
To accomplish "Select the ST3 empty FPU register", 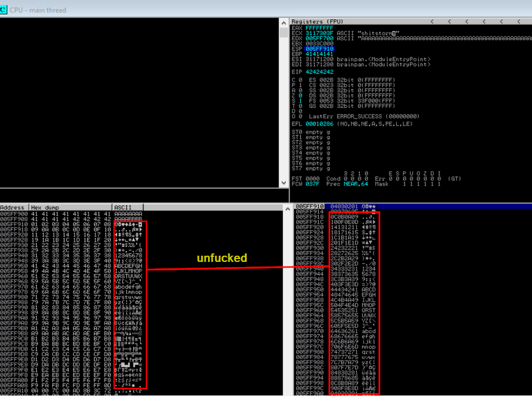I will click(x=310, y=148).
